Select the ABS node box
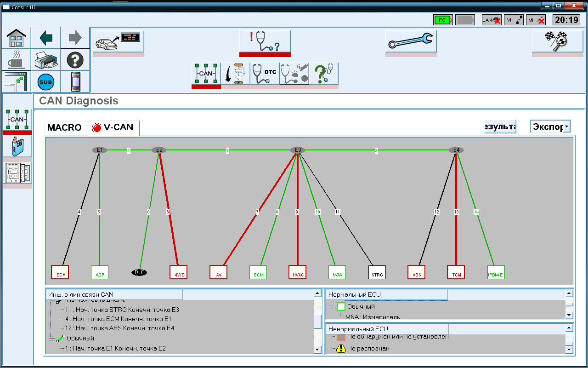588x368 pixels. click(416, 272)
